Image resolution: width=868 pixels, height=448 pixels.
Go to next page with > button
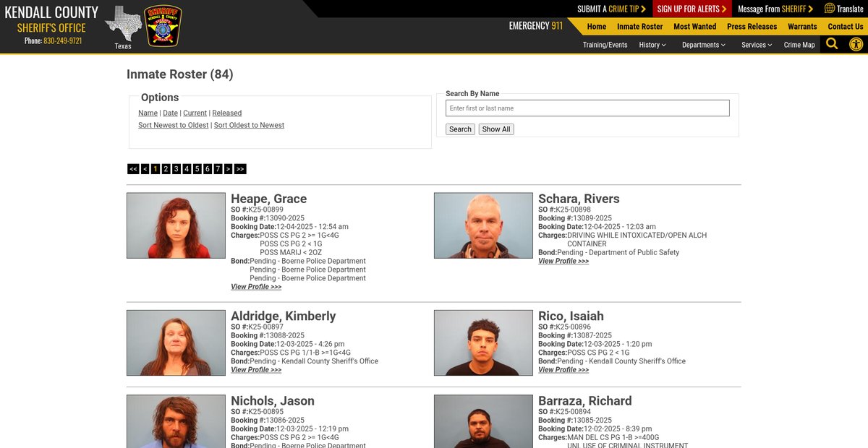(228, 169)
